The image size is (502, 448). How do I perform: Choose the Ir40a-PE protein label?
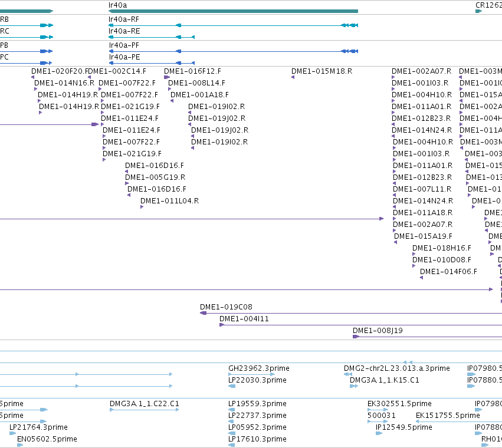point(124,57)
